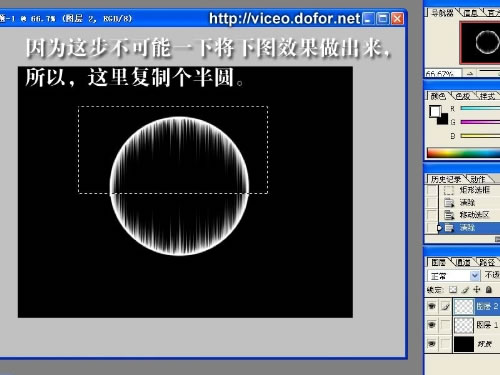The image size is (500, 375).
Task: Click the Navigator preview thumbnail
Action: (480, 43)
